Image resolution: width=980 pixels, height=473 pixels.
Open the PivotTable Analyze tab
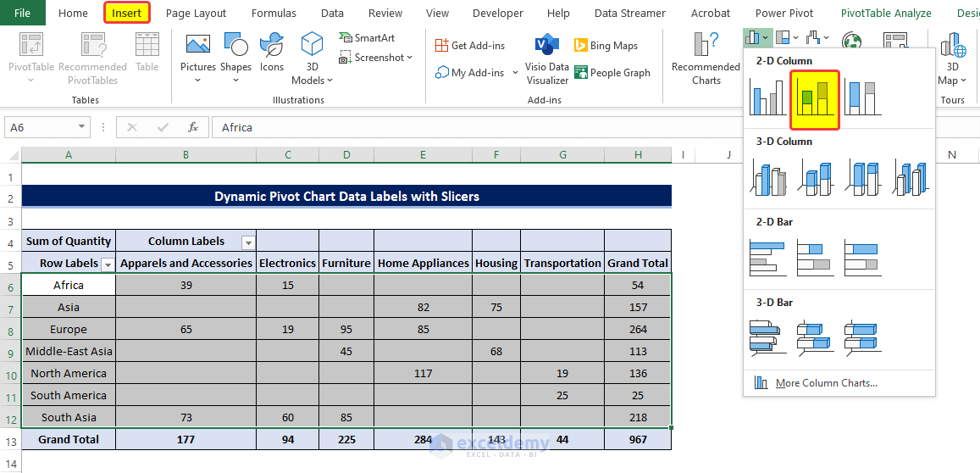[x=885, y=13]
